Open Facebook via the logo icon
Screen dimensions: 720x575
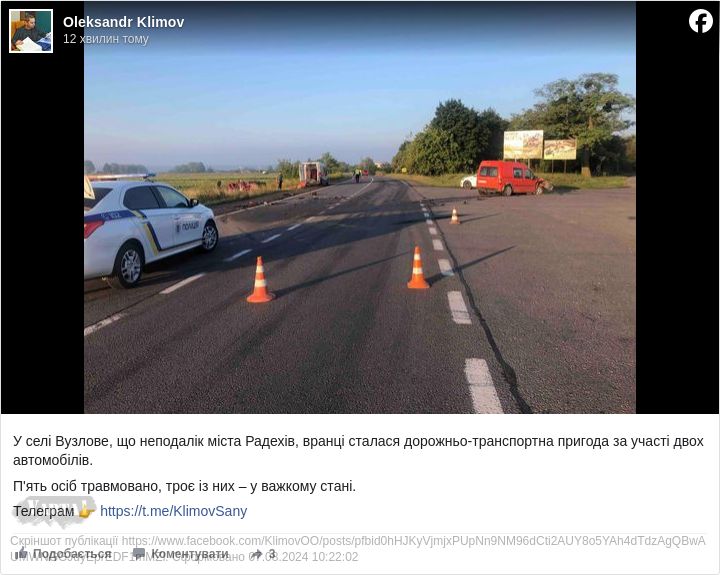701,21
